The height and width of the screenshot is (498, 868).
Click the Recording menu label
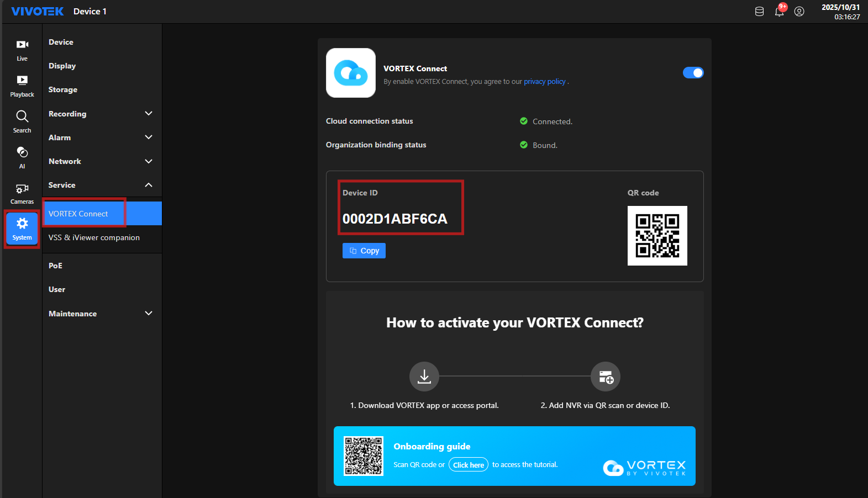[67, 114]
